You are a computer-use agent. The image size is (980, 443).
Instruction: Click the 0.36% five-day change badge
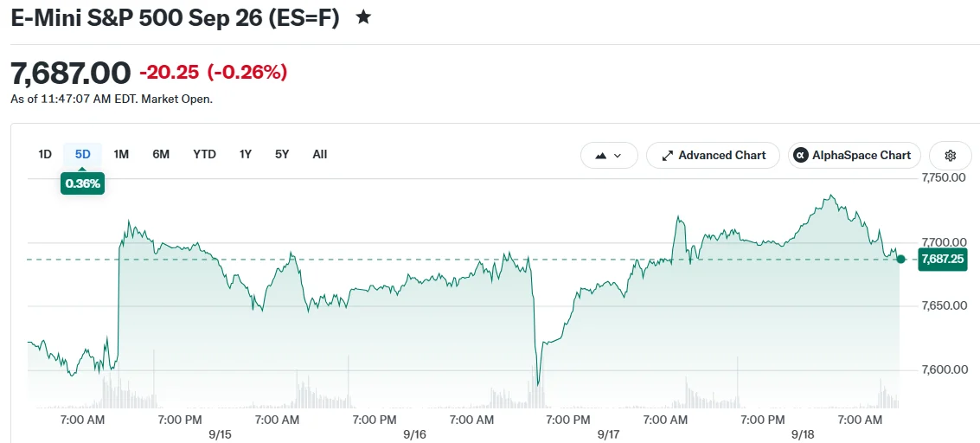82,183
